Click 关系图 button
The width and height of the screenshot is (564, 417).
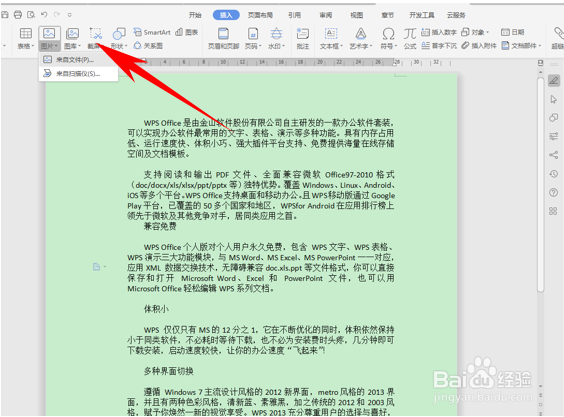(x=148, y=46)
